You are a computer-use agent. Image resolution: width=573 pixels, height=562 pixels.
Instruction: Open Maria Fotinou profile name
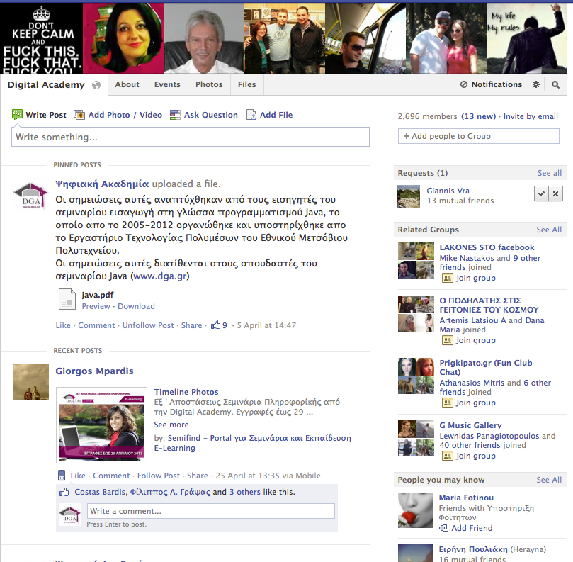[466, 497]
